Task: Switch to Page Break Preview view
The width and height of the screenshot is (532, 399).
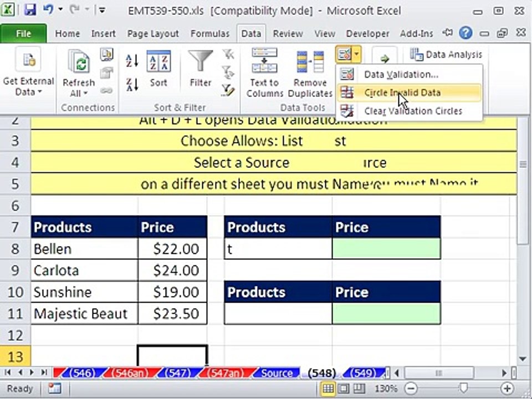Action: [x=359, y=388]
